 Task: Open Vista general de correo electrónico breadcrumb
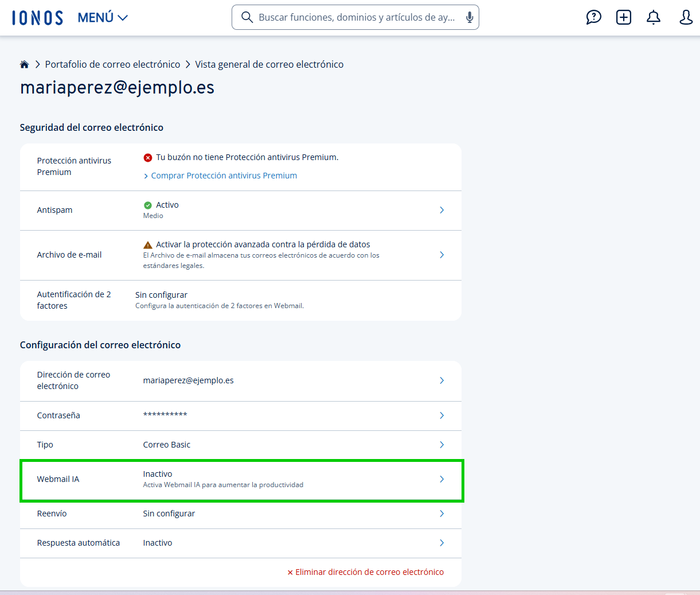click(x=269, y=64)
